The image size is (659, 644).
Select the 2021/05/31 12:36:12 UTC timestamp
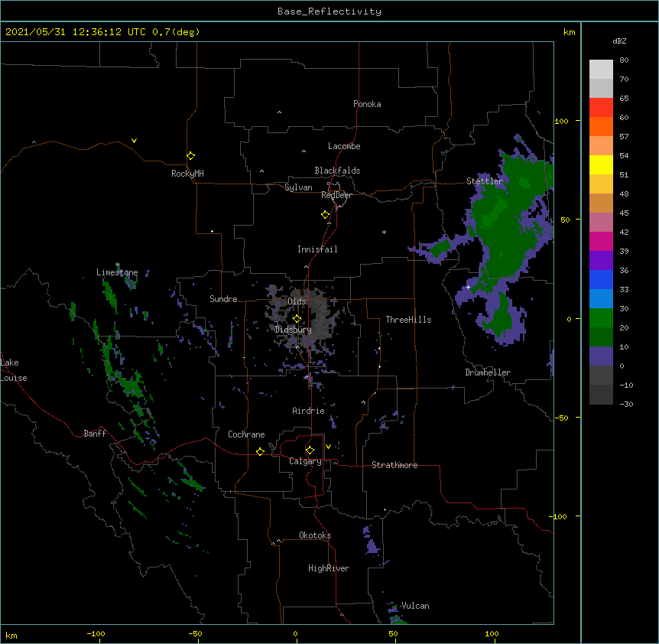76,32
